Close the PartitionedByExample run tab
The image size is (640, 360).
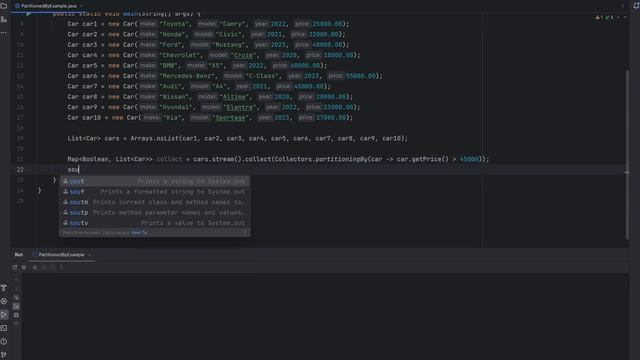pos(90,255)
